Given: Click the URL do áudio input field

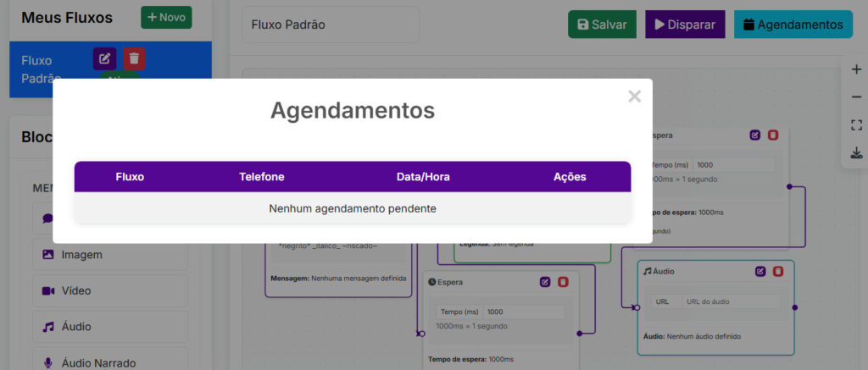Looking at the screenshot, I should [731, 301].
